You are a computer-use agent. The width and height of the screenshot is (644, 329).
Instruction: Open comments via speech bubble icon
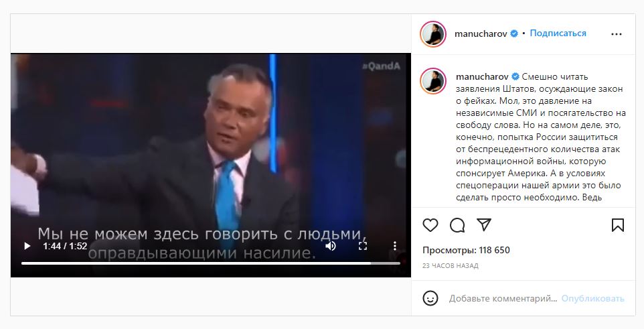(x=457, y=225)
